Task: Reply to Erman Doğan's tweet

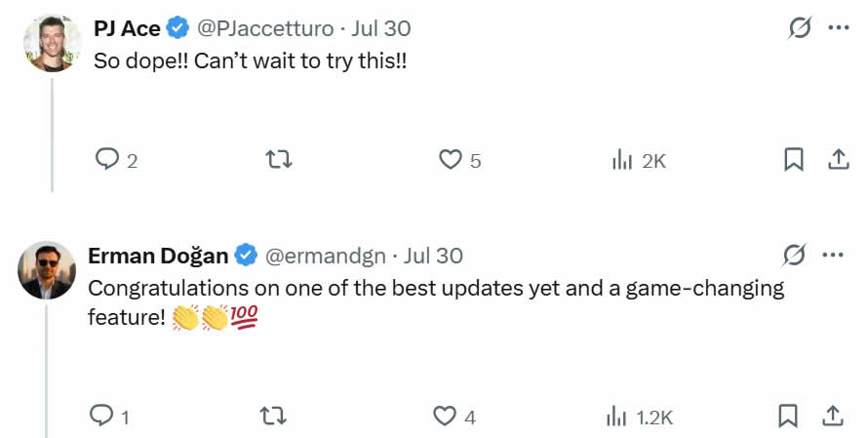Action: (x=101, y=417)
